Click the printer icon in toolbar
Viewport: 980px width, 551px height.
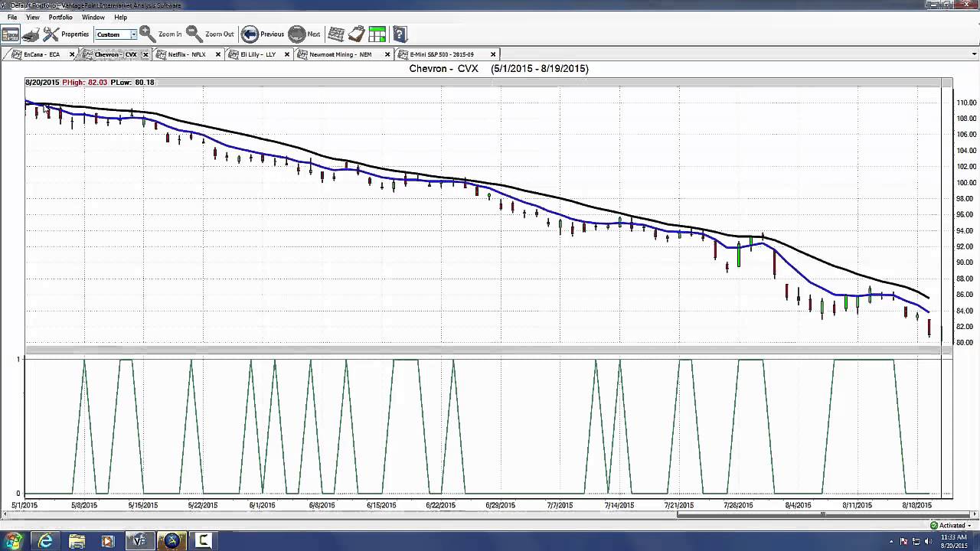[x=31, y=34]
